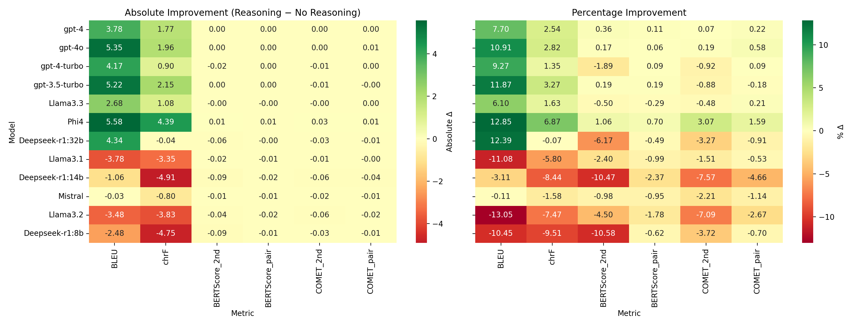Click the 'Mistral' model row label
Image resolution: width=868 pixels, height=326 pixels.
click(x=71, y=196)
